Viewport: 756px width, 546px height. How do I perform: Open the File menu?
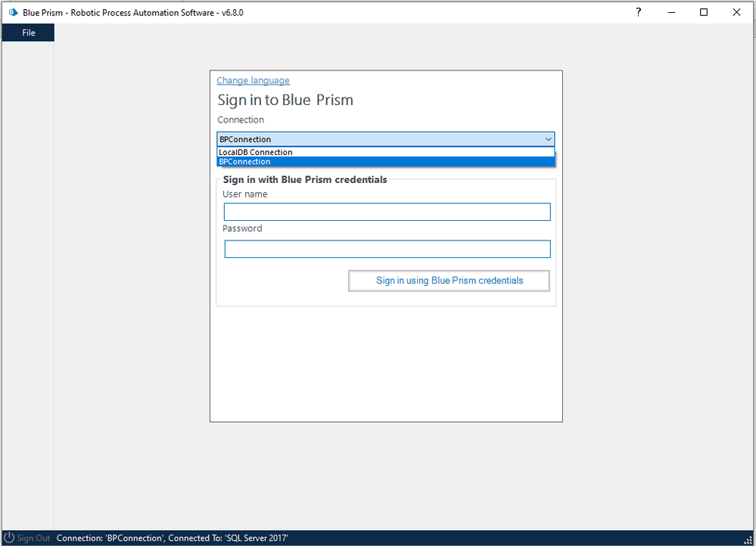tap(28, 33)
